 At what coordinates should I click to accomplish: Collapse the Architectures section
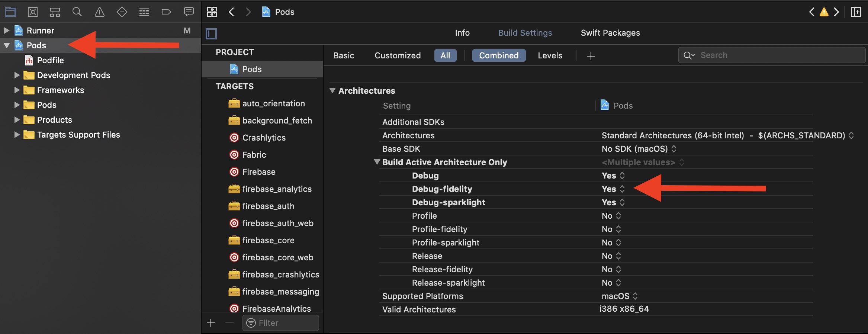point(333,90)
